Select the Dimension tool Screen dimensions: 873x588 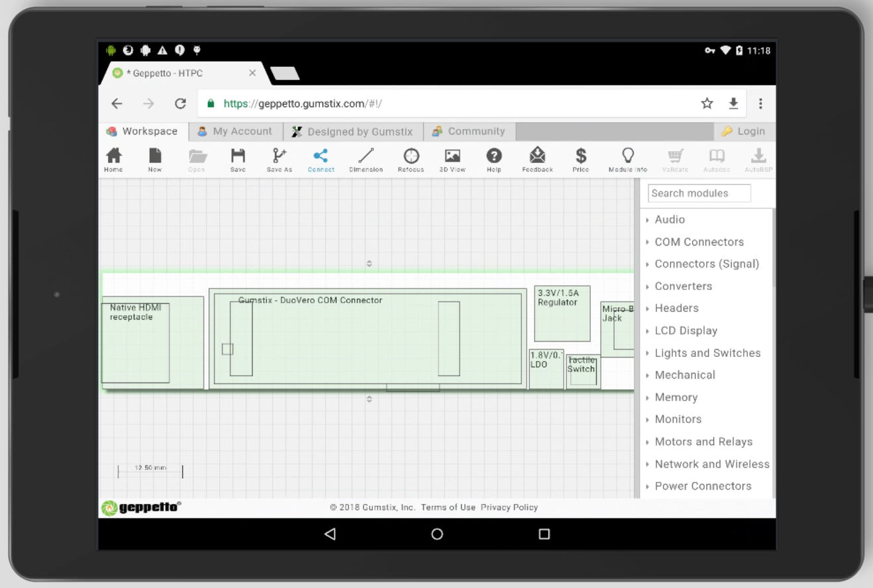pos(366,160)
